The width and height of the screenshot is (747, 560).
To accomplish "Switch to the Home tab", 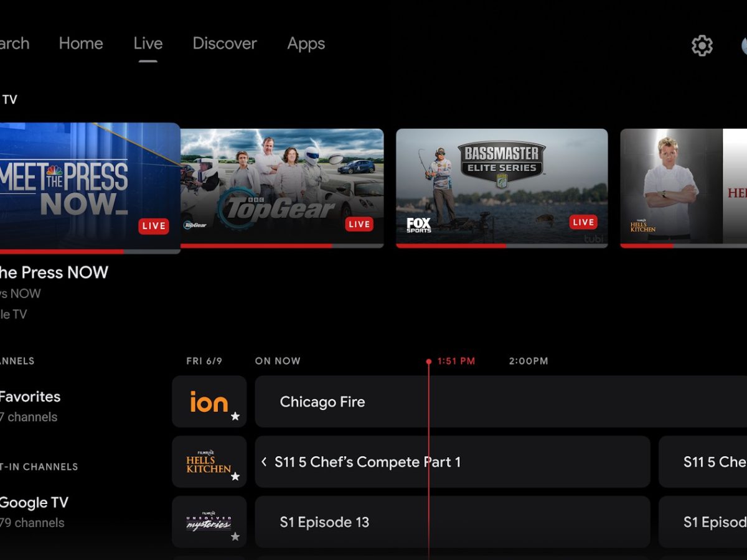I will [x=81, y=44].
